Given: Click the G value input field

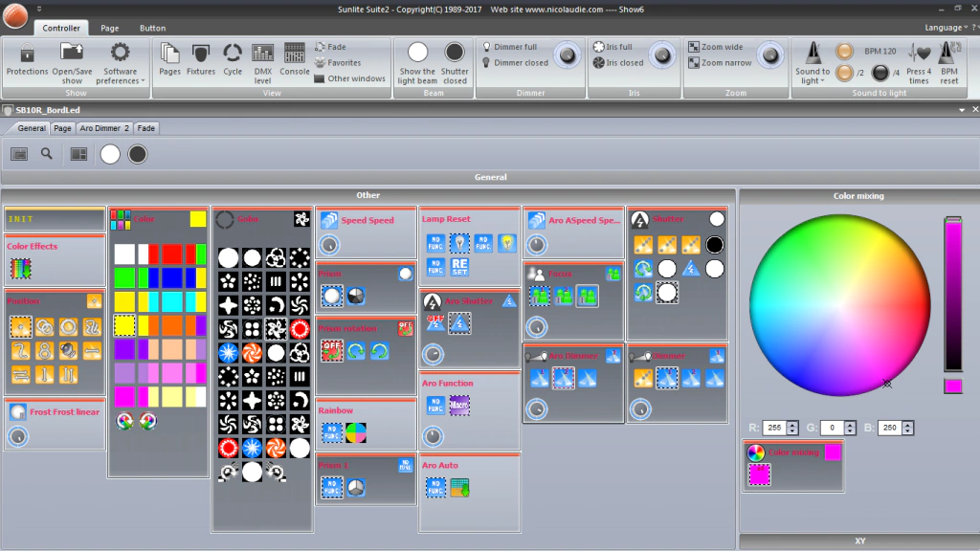Looking at the screenshot, I should (x=832, y=428).
